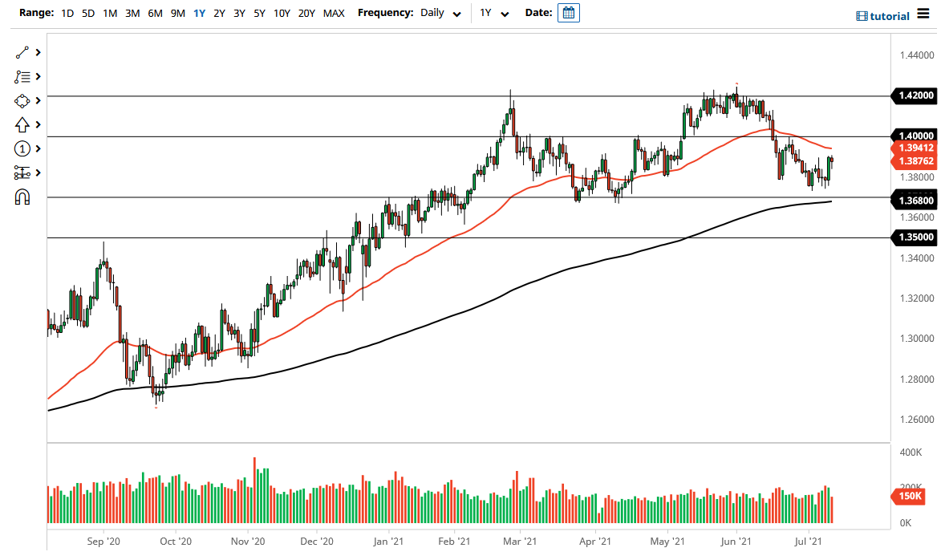This screenshot has height=560, width=941.
Task: Open the calendar date picker
Action: [x=568, y=12]
